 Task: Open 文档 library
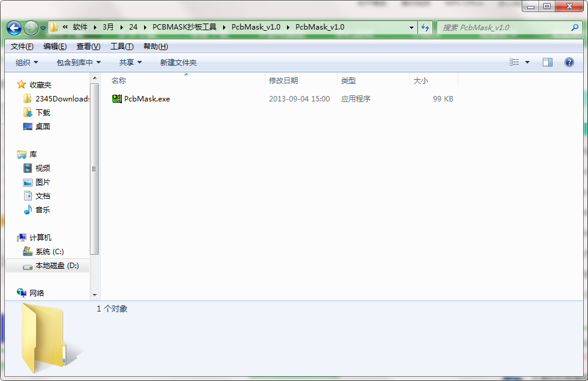[37, 196]
